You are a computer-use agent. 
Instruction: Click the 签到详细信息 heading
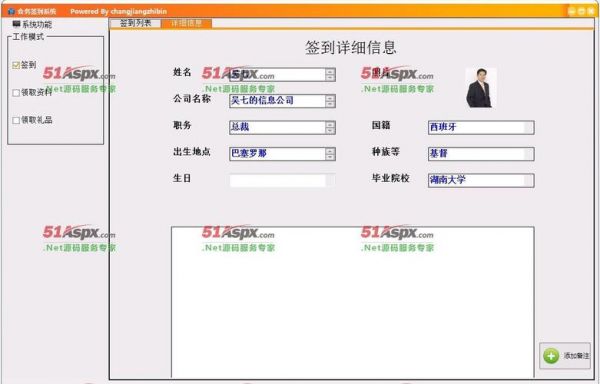click(x=351, y=47)
